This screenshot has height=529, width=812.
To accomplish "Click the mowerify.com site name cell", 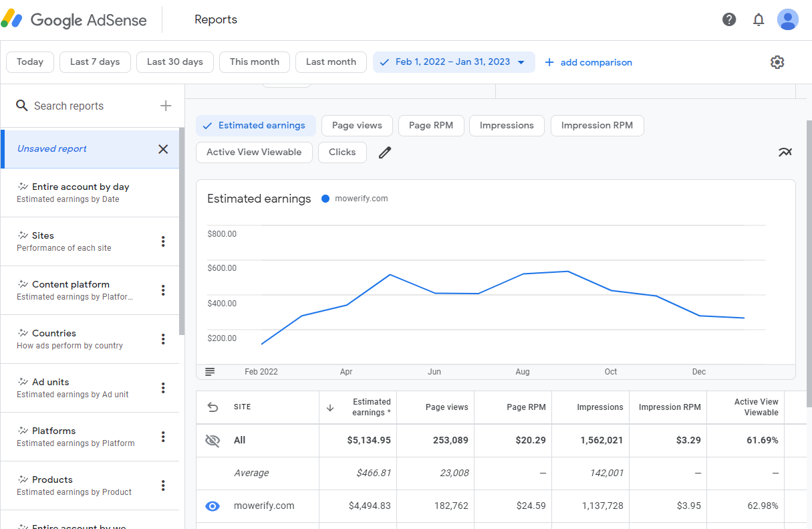I will tap(264, 506).
